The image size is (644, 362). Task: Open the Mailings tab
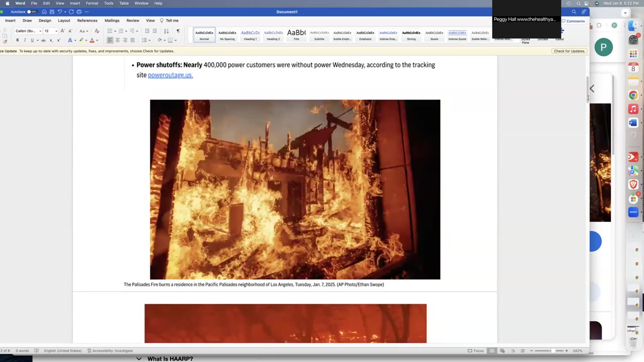tap(112, 21)
